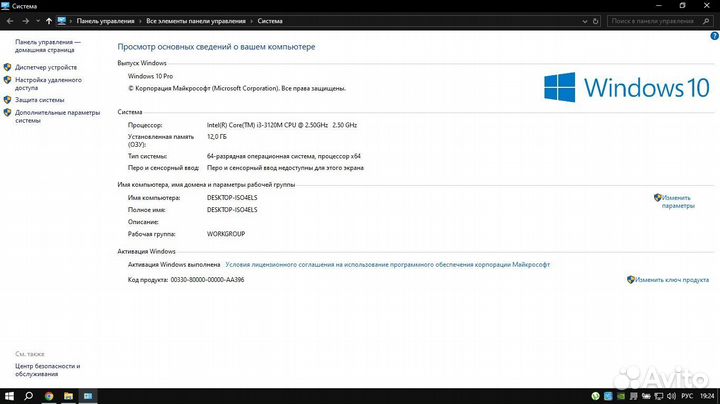Open the clock showing 19:24
The image size is (720, 404).
coord(707,396)
